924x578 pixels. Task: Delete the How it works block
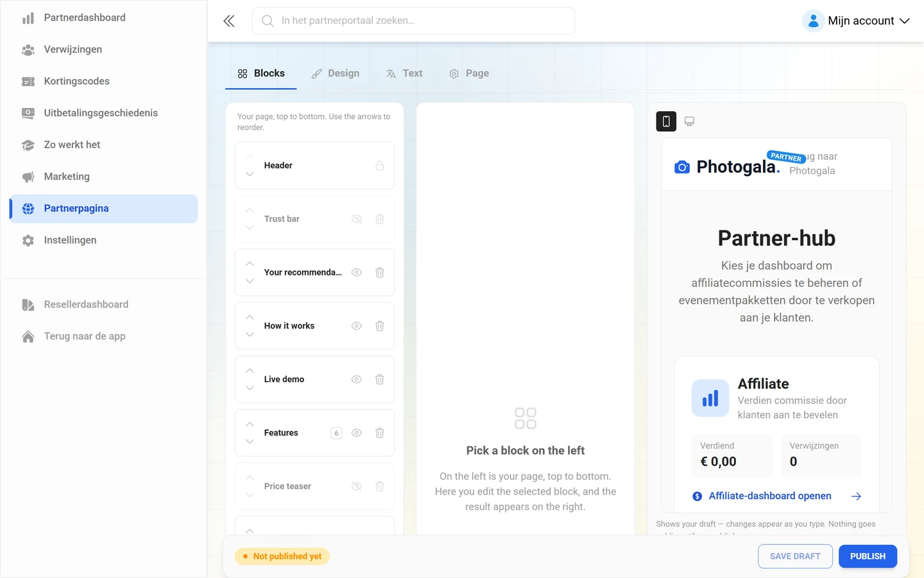pyautogui.click(x=380, y=326)
